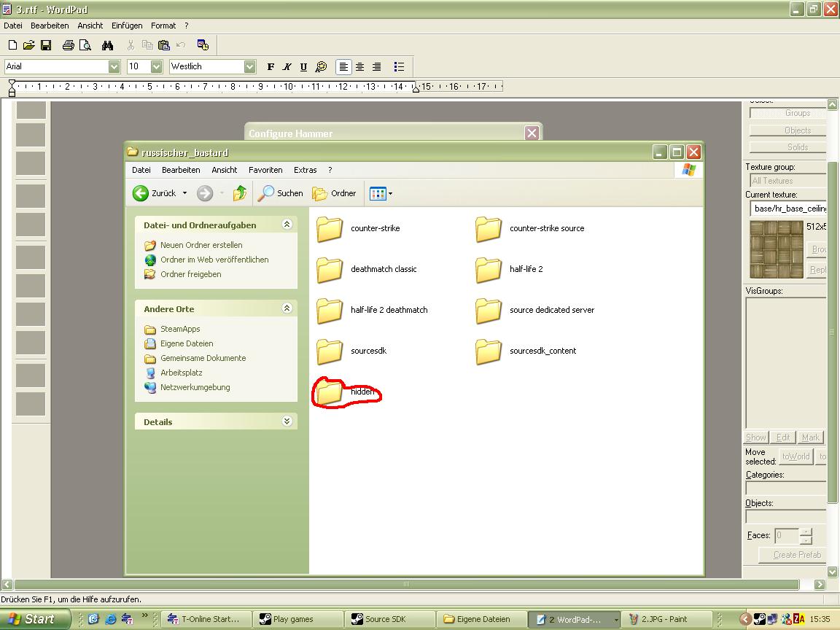Open Favoriten menu in explorer window
Image resolution: width=840 pixels, height=630 pixels.
tap(265, 170)
